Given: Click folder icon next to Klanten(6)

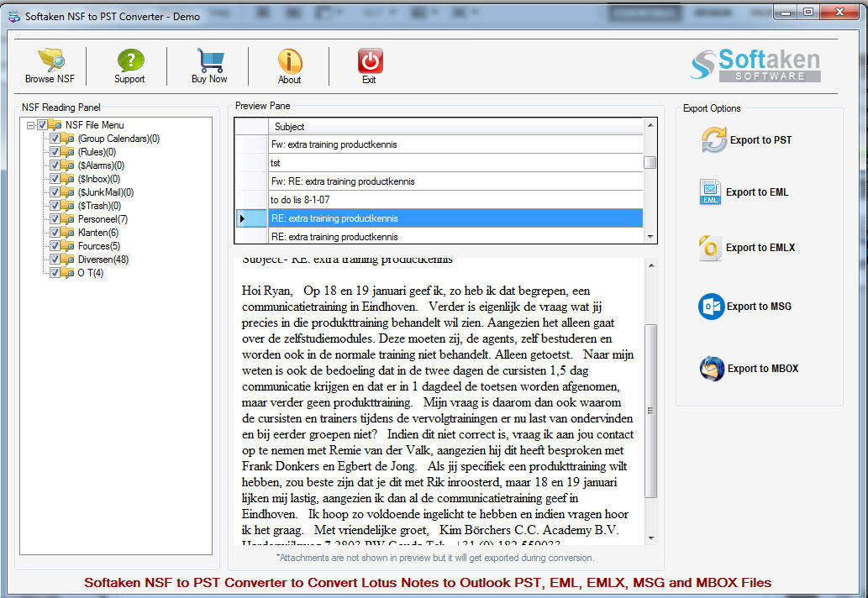Looking at the screenshot, I should pyautogui.click(x=67, y=233).
